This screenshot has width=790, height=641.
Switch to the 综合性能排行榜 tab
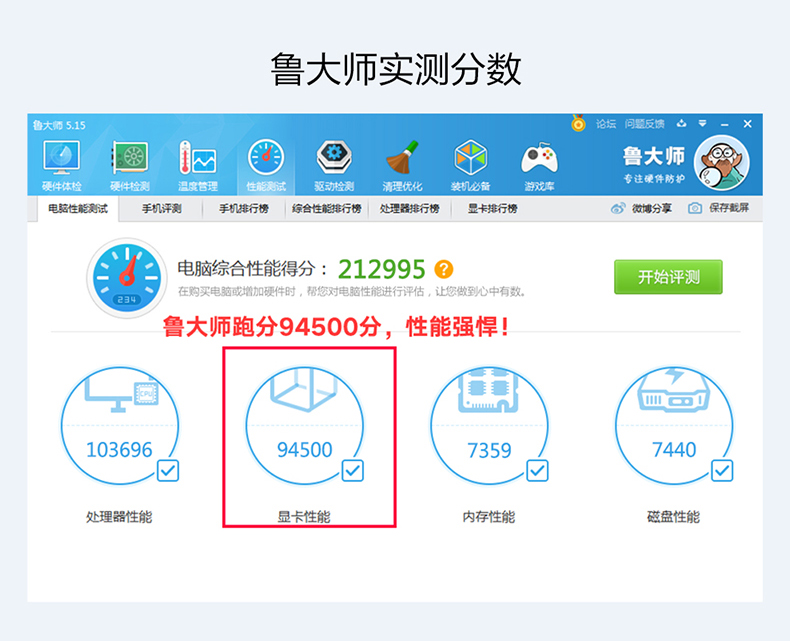(x=326, y=209)
